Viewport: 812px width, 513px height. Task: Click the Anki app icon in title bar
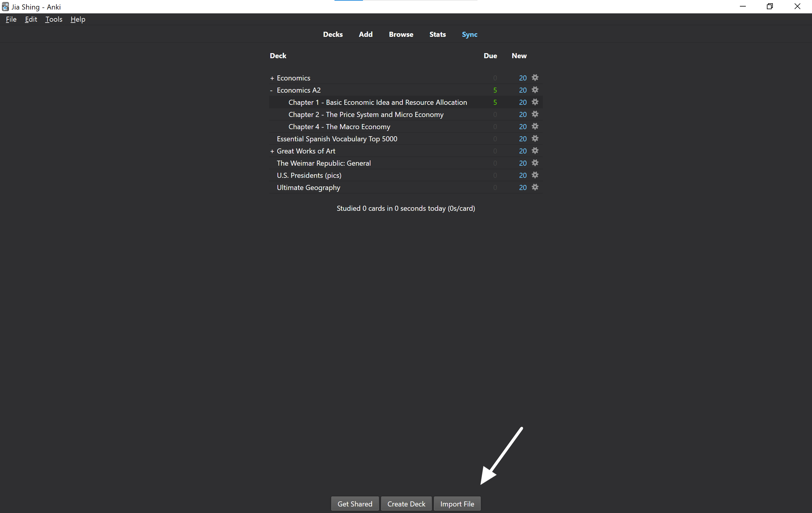coord(5,7)
